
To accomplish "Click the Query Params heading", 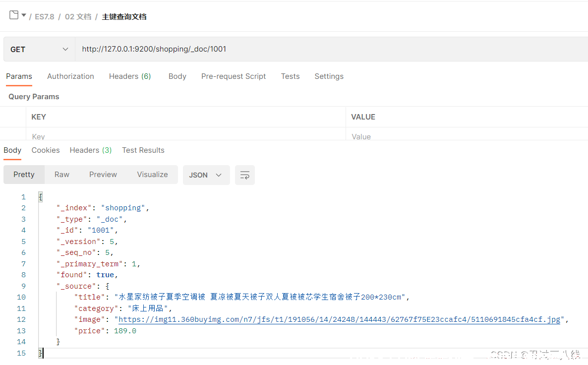I will click(x=34, y=97).
